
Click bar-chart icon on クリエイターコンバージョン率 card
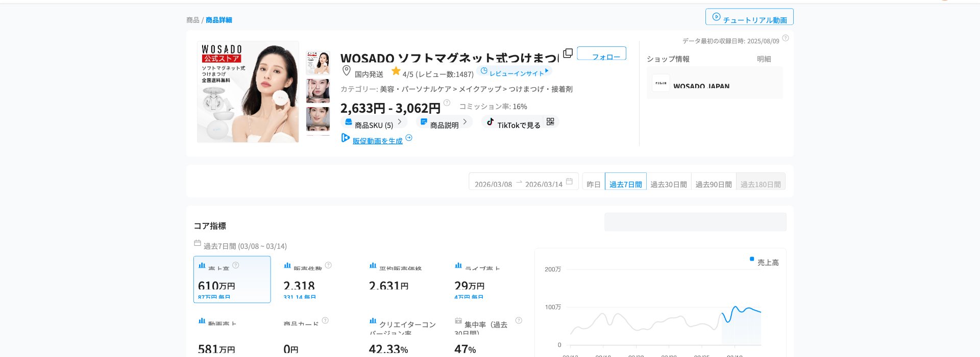(x=373, y=321)
